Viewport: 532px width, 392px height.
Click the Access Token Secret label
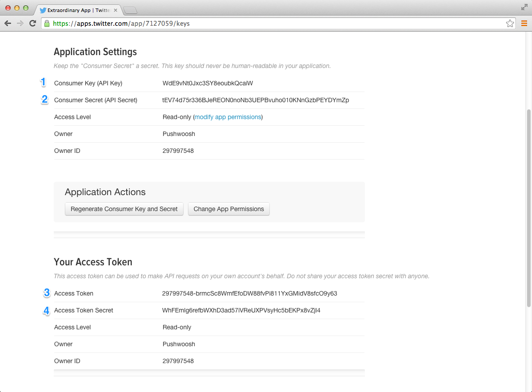click(x=84, y=311)
